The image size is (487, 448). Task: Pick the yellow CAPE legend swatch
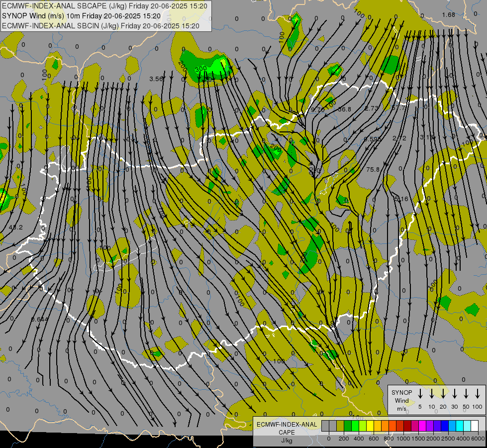(x=370, y=426)
